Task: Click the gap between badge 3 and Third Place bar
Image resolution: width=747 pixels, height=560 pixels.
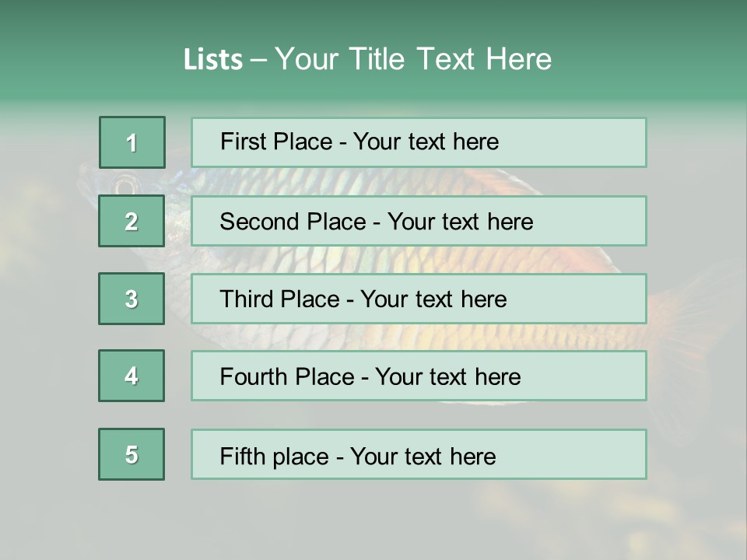Action: pyautogui.click(x=177, y=299)
